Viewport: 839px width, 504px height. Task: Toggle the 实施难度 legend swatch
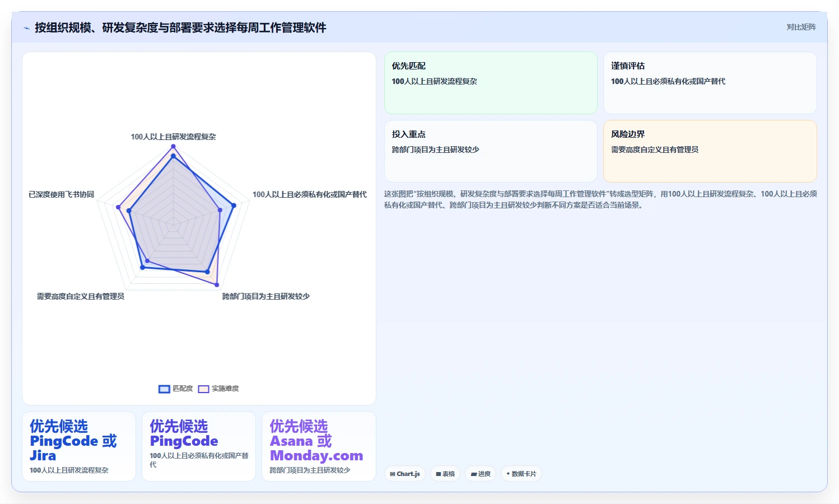203,389
